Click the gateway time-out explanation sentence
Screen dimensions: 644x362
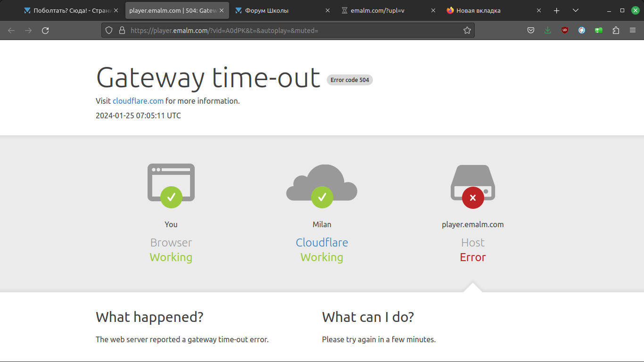point(182,339)
